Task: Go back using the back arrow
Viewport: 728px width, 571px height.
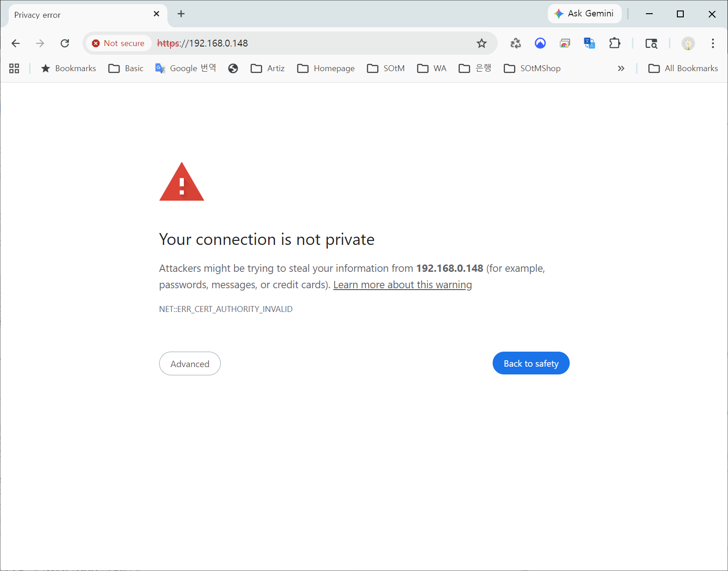Action: pos(16,43)
